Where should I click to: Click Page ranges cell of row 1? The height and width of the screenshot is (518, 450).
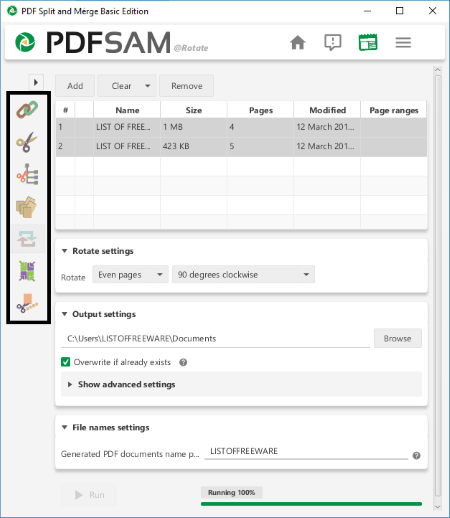click(x=394, y=127)
